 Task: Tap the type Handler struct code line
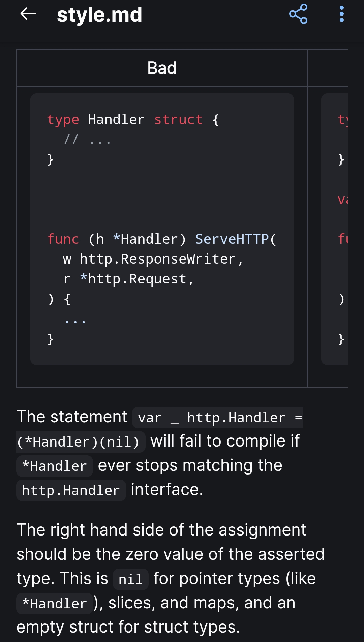133,120
